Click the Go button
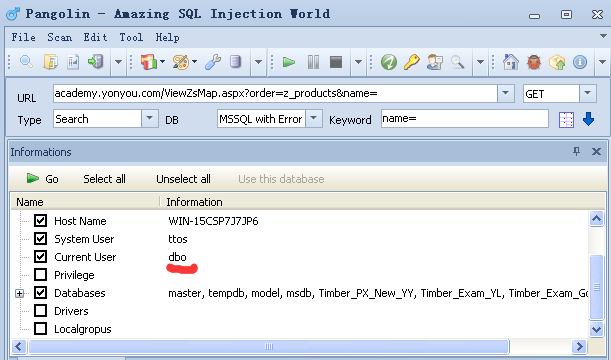This screenshot has width=611, height=360. tap(42, 179)
